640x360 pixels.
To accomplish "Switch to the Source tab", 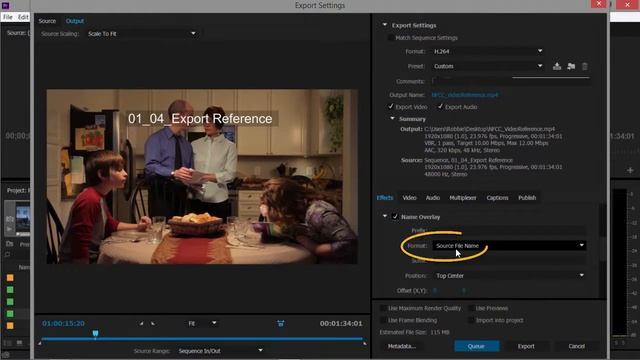I will (x=47, y=21).
